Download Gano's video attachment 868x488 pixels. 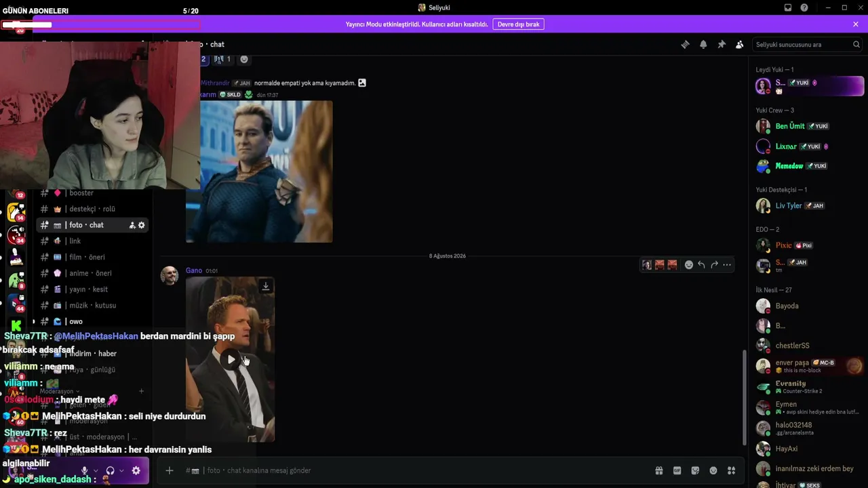266,287
